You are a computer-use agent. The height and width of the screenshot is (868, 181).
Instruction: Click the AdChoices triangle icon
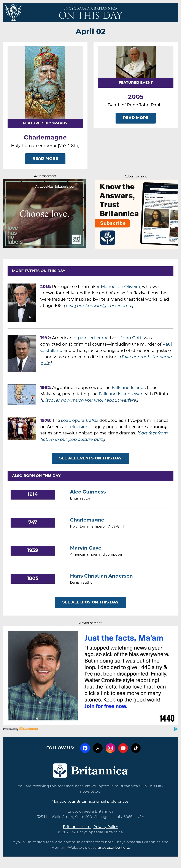click(176, 729)
